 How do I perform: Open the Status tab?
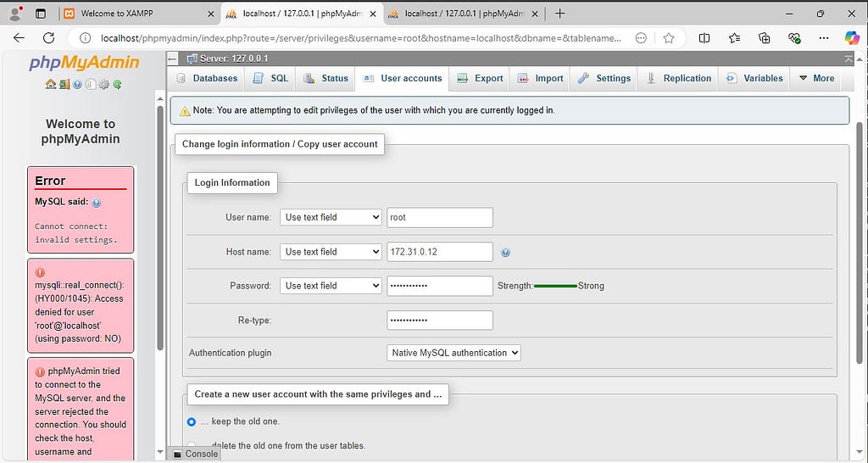[x=326, y=79]
